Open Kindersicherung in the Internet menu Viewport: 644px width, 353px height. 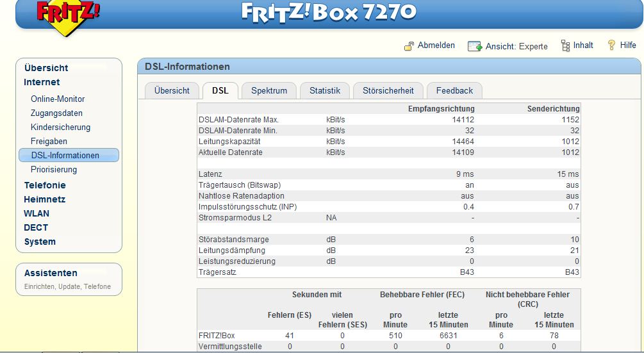pos(60,127)
